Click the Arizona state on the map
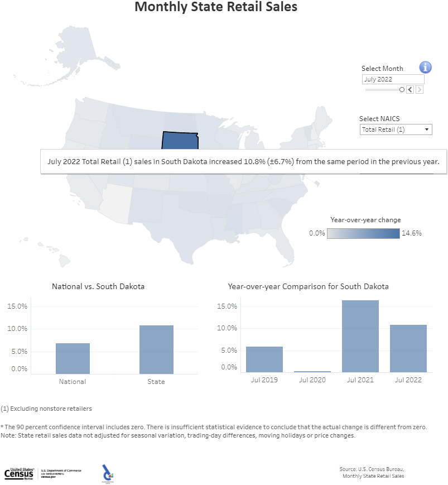This screenshot has height=485, width=448. (x=117, y=202)
